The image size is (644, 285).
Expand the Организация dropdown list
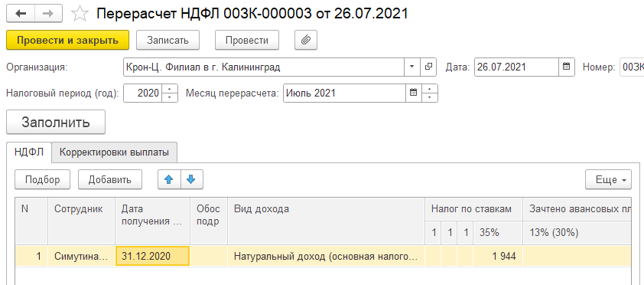412,67
